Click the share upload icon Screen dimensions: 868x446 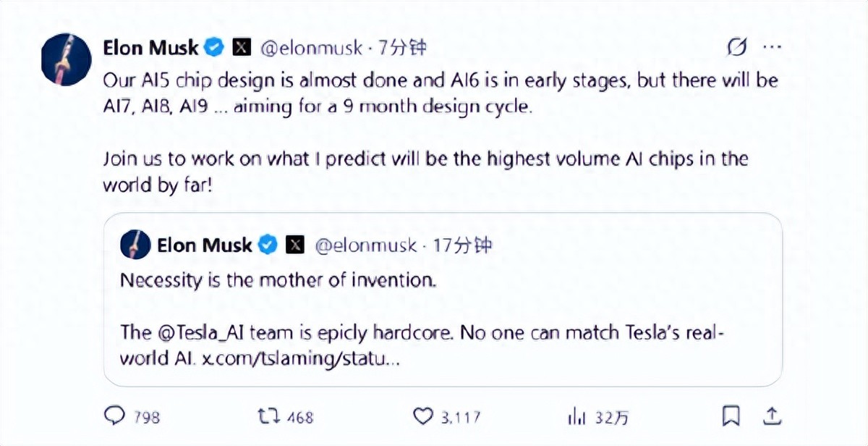tap(772, 416)
